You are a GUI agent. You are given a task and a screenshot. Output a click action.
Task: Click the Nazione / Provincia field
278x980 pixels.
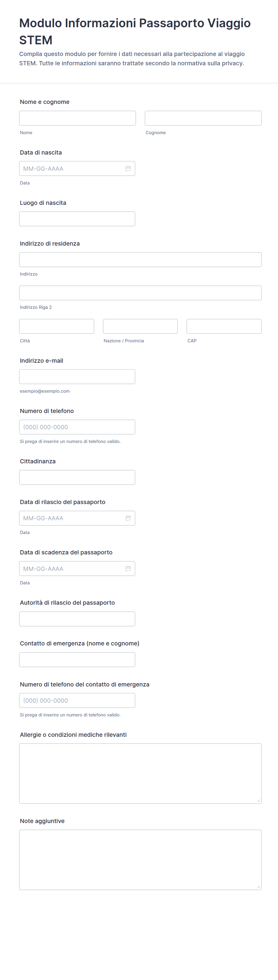tap(140, 326)
